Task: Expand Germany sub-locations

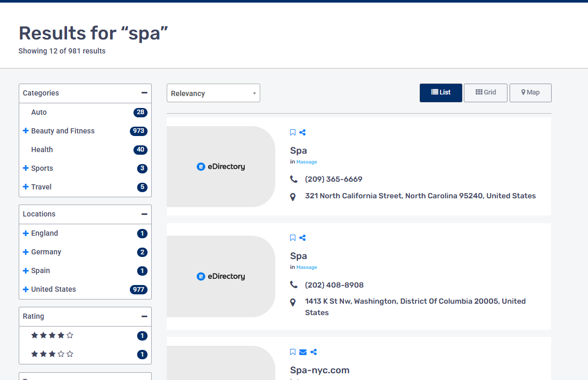Action: coord(25,252)
